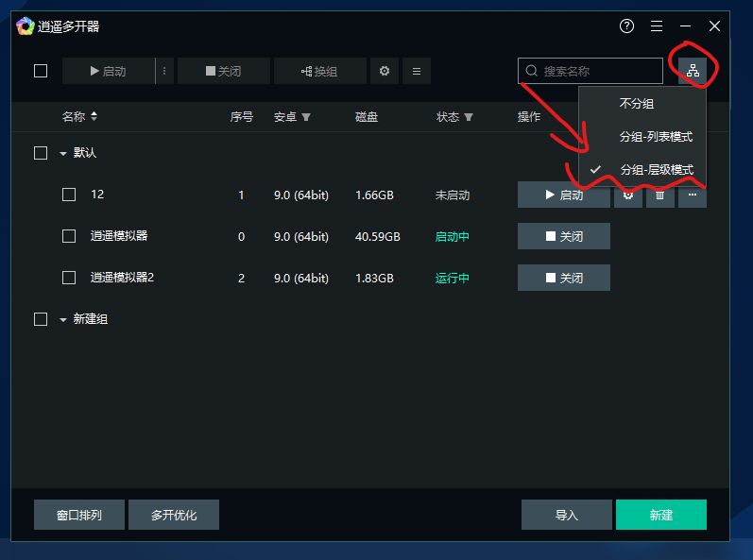Click the 导入 import button
Image resolution: width=753 pixels, height=560 pixels.
click(x=566, y=515)
